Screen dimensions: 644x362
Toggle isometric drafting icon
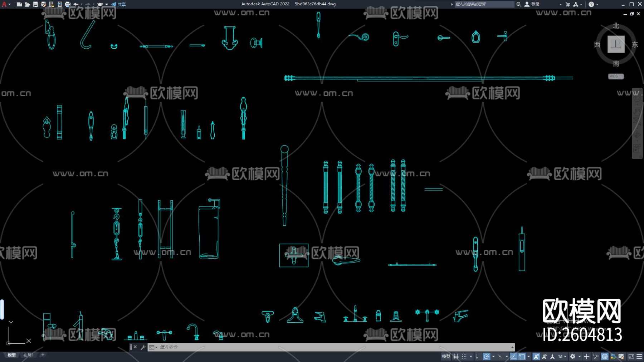click(x=500, y=356)
